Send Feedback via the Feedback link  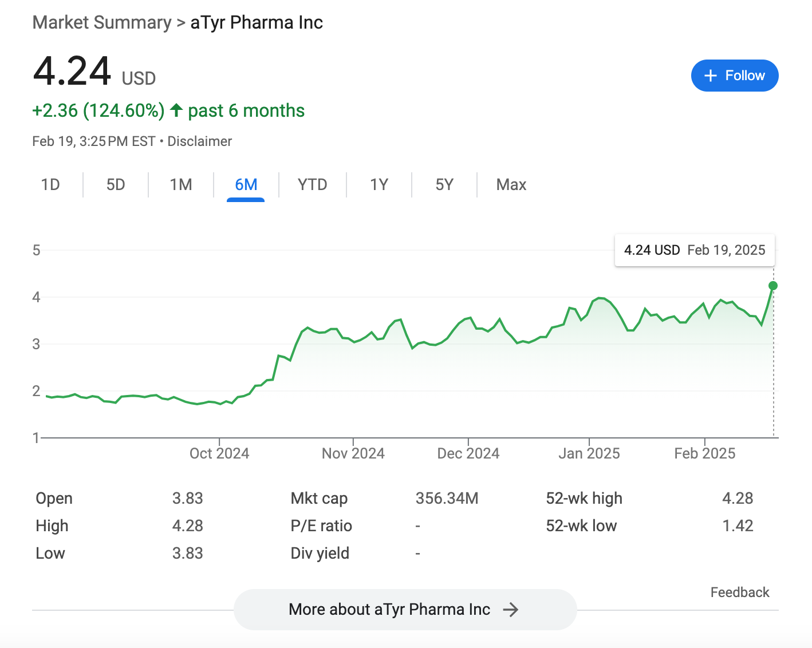pyautogui.click(x=739, y=592)
